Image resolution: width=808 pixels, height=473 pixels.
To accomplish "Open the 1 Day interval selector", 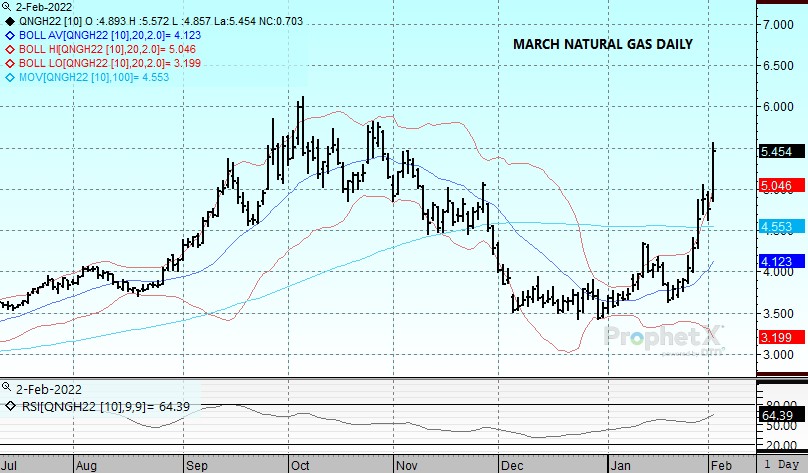I will [x=782, y=465].
